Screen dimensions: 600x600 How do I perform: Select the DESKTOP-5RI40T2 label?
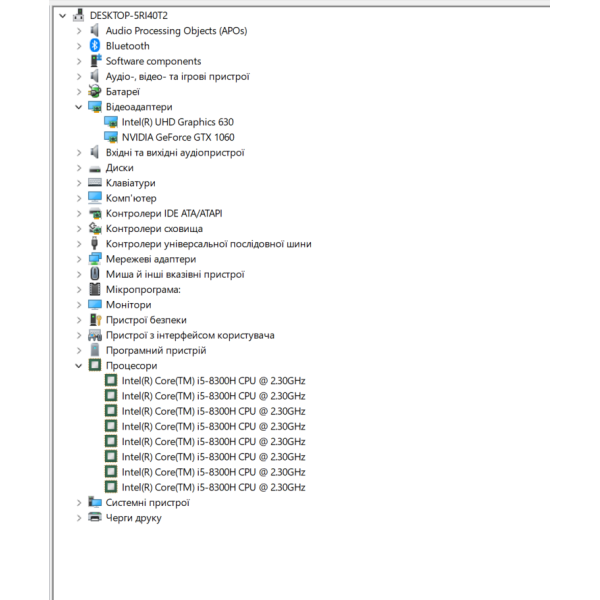(x=129, y=15)
